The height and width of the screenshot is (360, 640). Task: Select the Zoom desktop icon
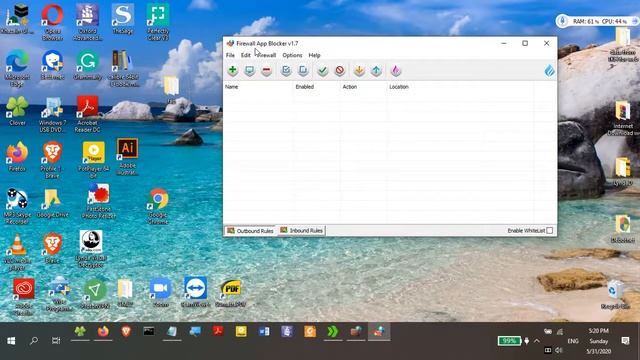coord(160,293)
